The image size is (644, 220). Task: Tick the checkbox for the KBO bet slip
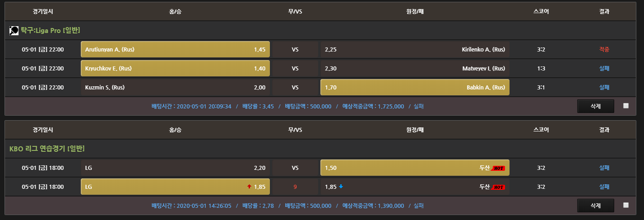[625, 205]
